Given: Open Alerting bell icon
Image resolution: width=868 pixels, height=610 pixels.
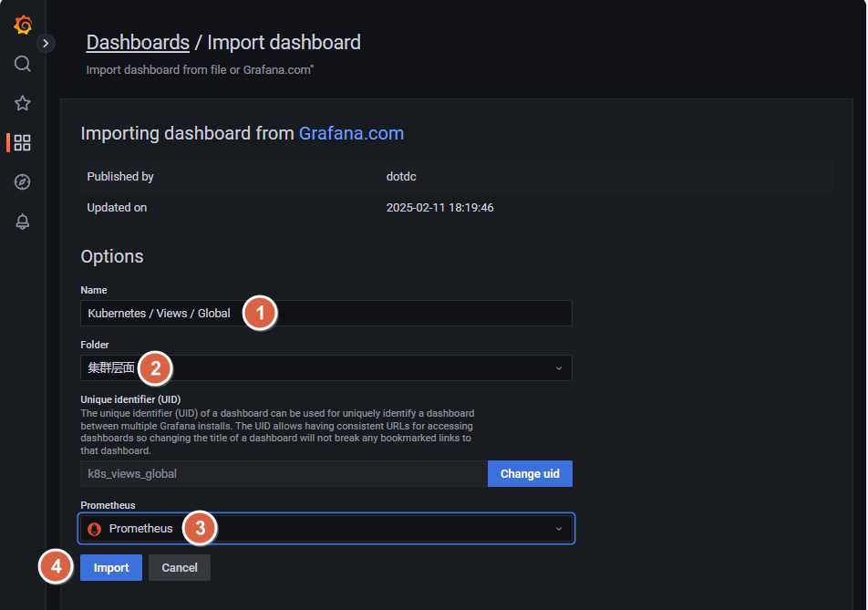Looking at the screenshot, I should pyautogui.click(x=22, y=222).
